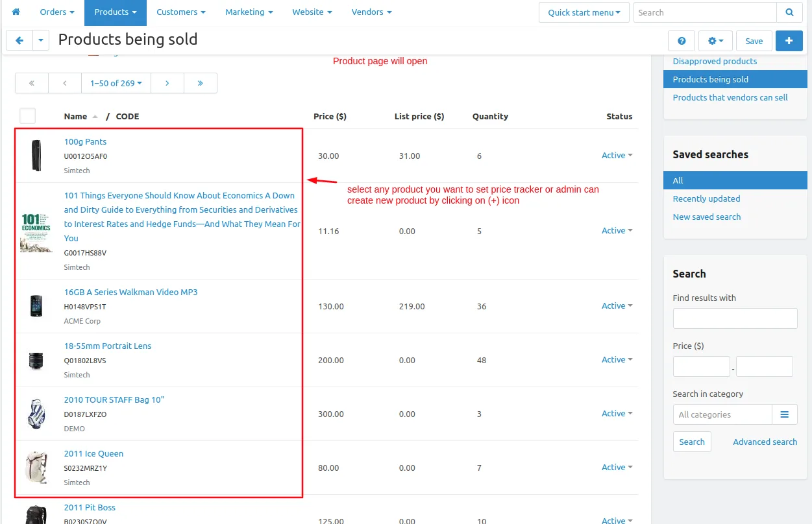Tick the select-all products checkbox
Image resolution: width=812 pixels, height=524 pixels.
27,116
